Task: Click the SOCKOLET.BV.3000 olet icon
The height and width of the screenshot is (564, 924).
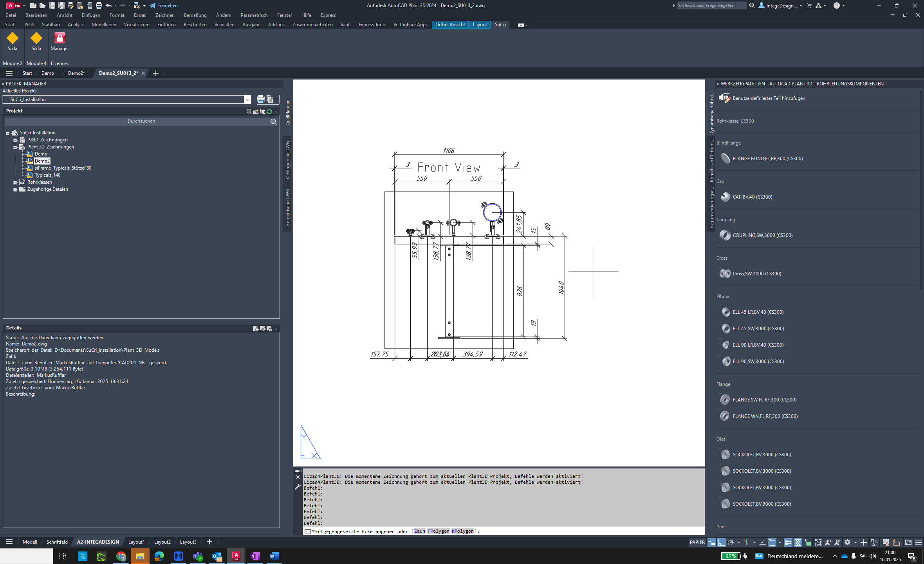Action: click(725, 454)
